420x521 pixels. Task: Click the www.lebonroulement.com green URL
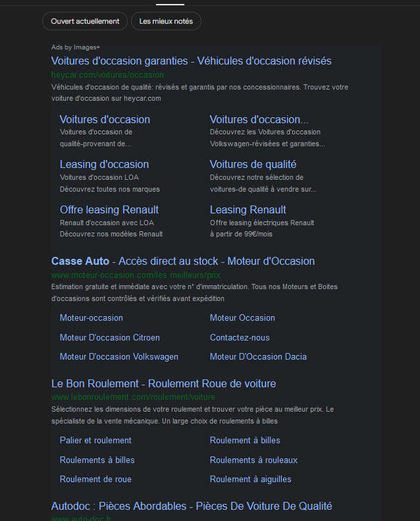pyautogui.click(x=133, y=397)
